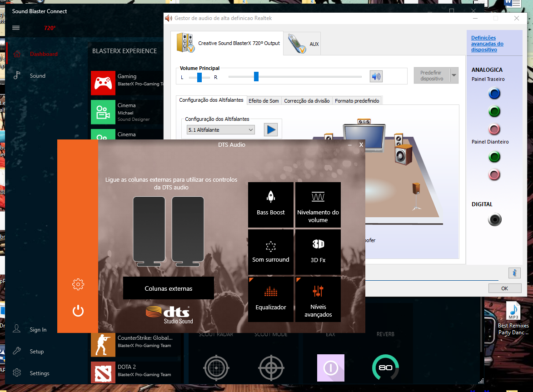Click the Realtek title bar speaker icon

coord(168,18)
